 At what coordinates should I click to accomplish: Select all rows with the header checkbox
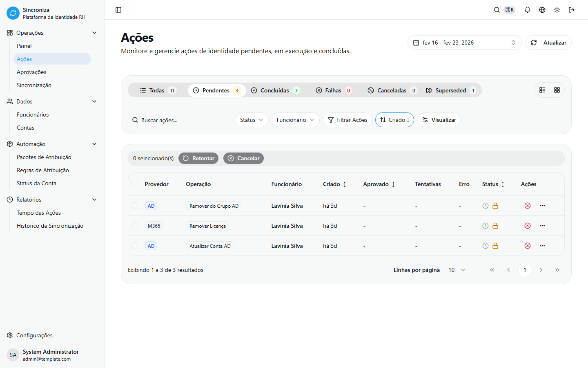pyautogui.click(x=135, y=184)
